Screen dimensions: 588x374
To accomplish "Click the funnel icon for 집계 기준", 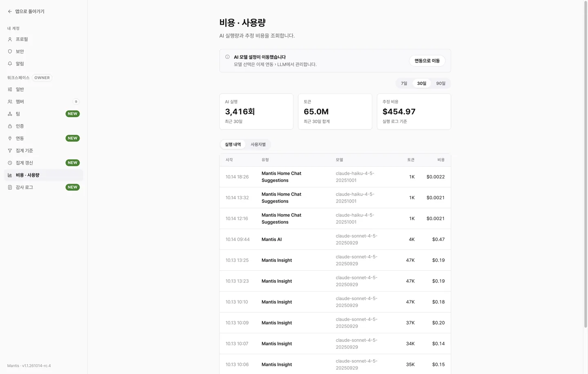I will pos(10,151).
